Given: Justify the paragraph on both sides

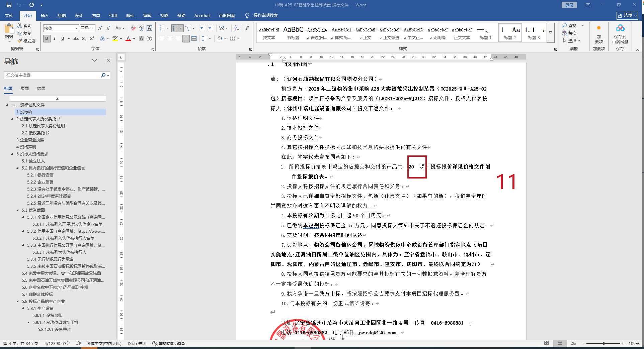Looking at the screenshot, I should [186, 39].
